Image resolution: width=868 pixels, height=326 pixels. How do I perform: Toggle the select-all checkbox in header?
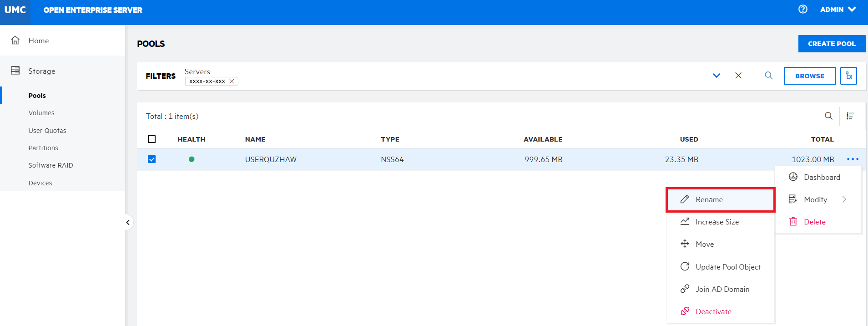152,139
